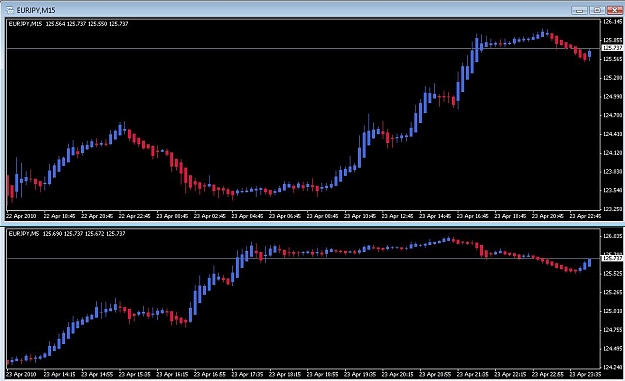
Task: Click the 23 Apr 17:35 time label
Action: [247, 375]
